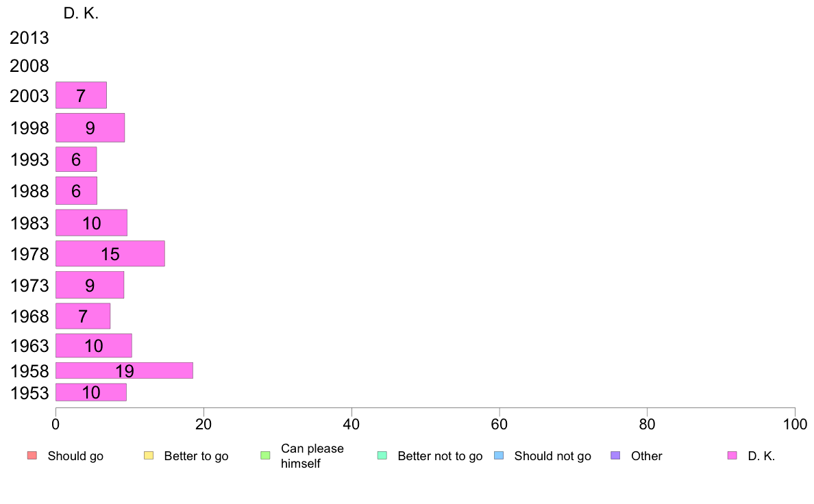Click the Better not to go swatch

click(382, 456)
